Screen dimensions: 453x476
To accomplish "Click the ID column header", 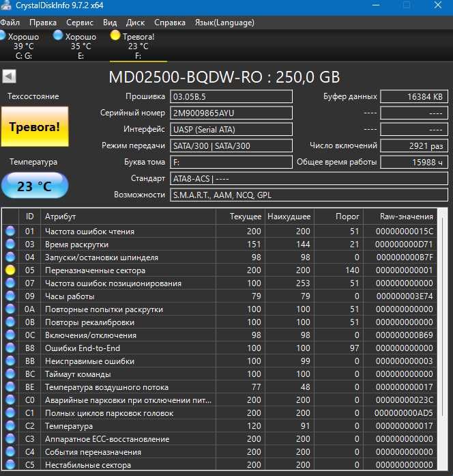I will [30, 216].
